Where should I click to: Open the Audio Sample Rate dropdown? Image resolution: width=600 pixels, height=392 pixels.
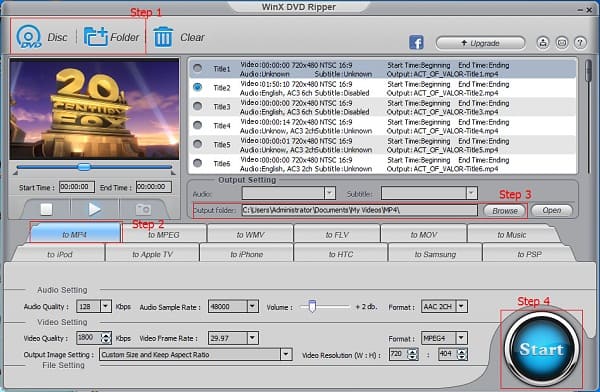pos(252,306)
